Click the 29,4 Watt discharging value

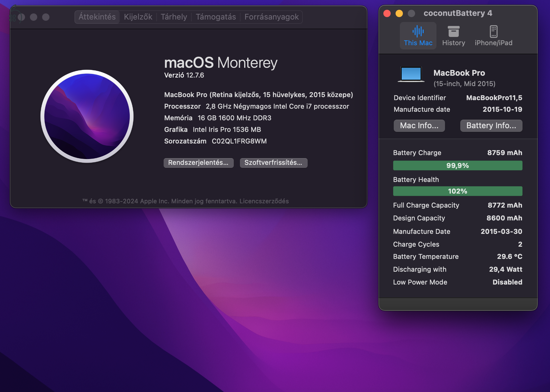tap(506, 269)
